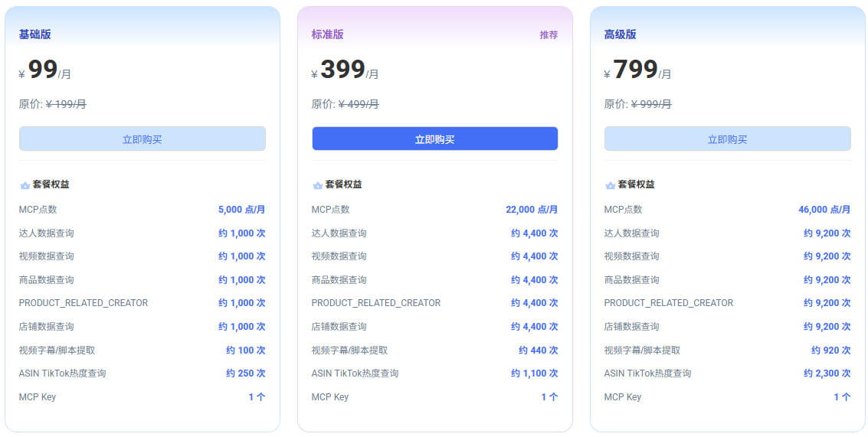
Task: Click original price ¥499/月
Action: point(359,104)
